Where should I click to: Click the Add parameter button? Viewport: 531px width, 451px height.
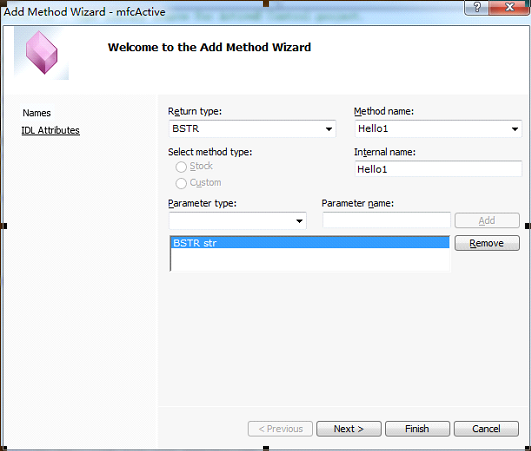click(487, 221)
